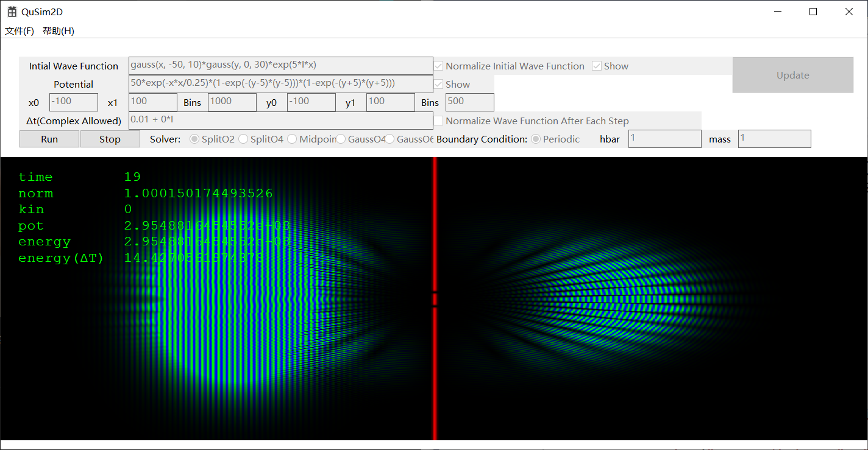
Task: Click the x-axis Bins field showing 1000
Action: tap(232, 102)
